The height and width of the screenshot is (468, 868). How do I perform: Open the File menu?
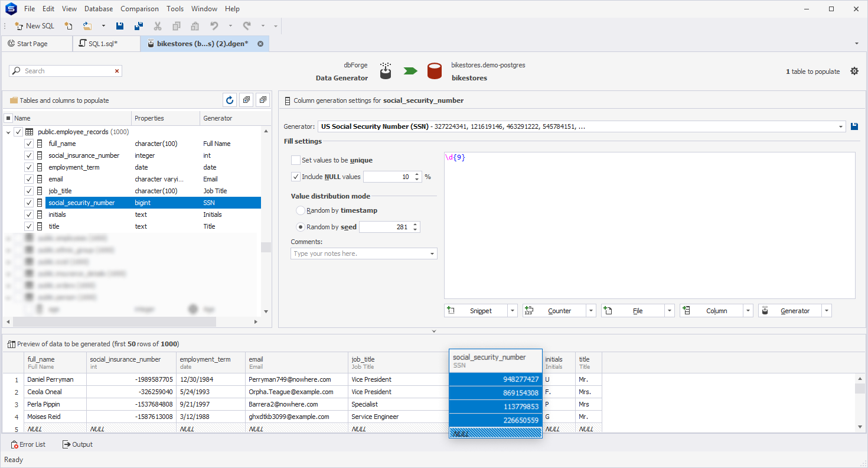pos(30,9)
